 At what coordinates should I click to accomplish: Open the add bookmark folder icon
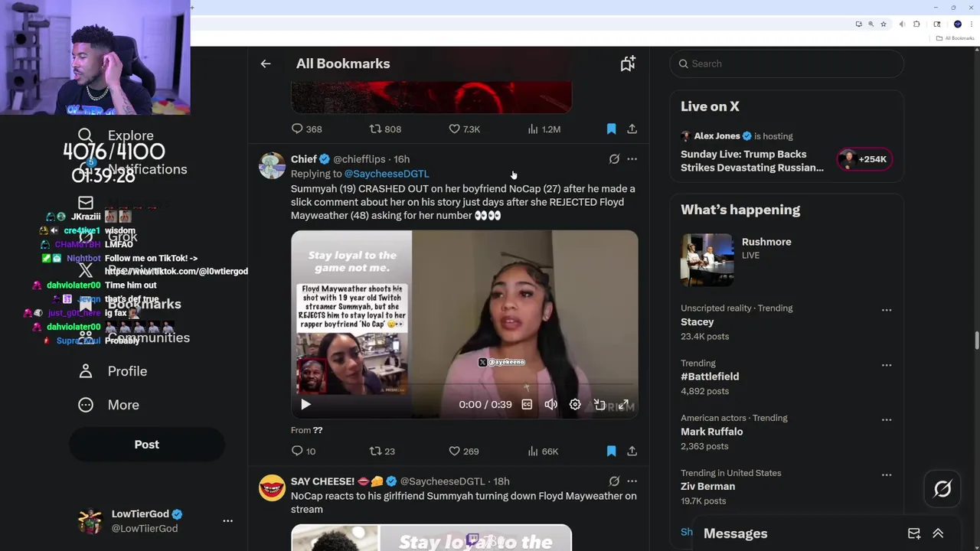click(628, 64)
